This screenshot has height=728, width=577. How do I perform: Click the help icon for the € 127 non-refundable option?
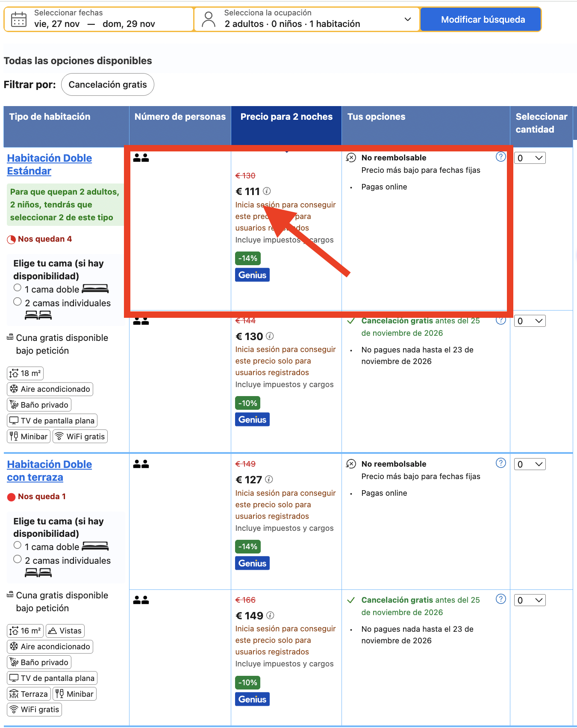(x=500, y=463)
